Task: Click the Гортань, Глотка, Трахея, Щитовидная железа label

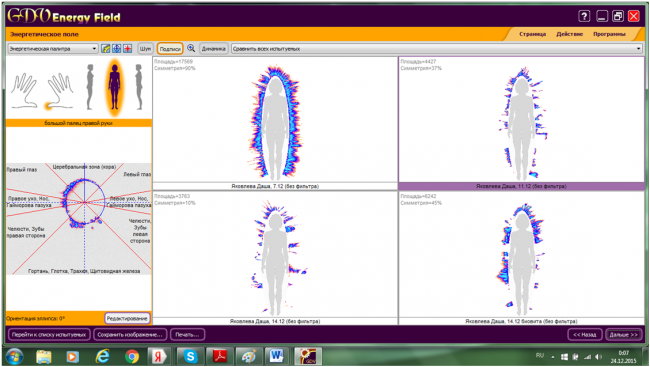Action: (x=84, y=271)
